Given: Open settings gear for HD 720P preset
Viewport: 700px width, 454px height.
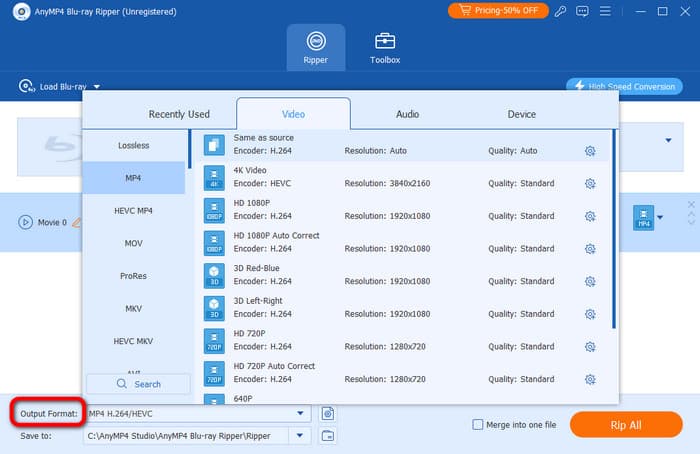Looking at the screenshot, I should pos(590,346).
